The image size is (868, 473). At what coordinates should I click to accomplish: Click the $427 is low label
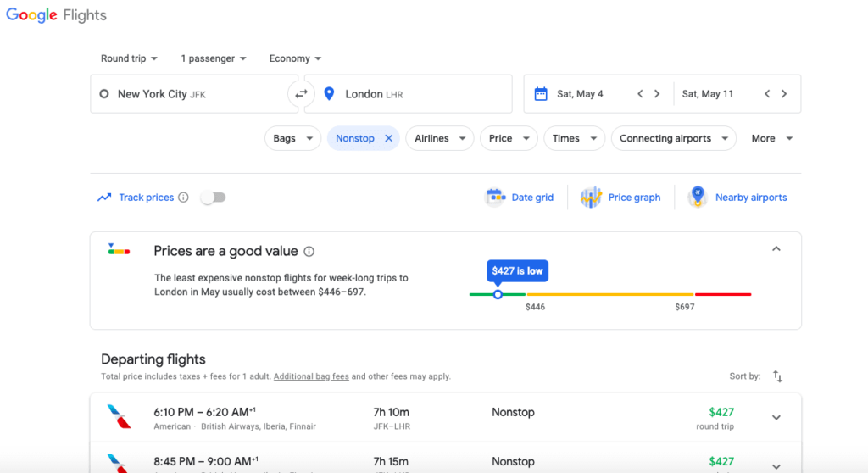coord(518,271)
